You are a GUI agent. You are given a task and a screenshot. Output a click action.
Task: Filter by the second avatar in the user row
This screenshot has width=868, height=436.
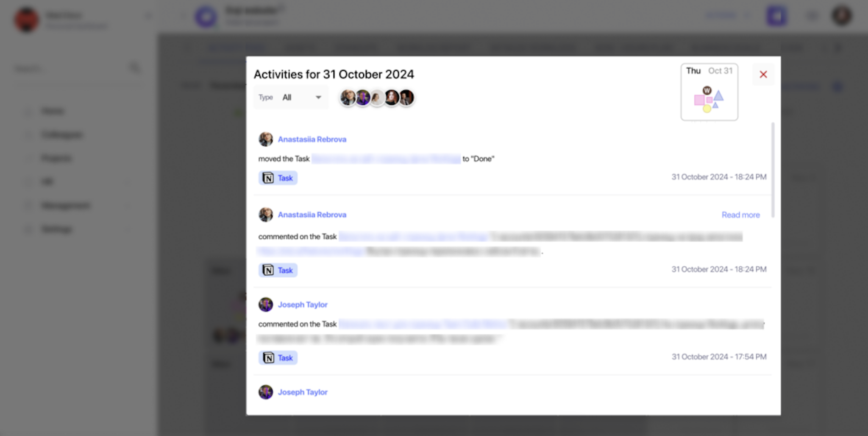[x=363, y=98]
